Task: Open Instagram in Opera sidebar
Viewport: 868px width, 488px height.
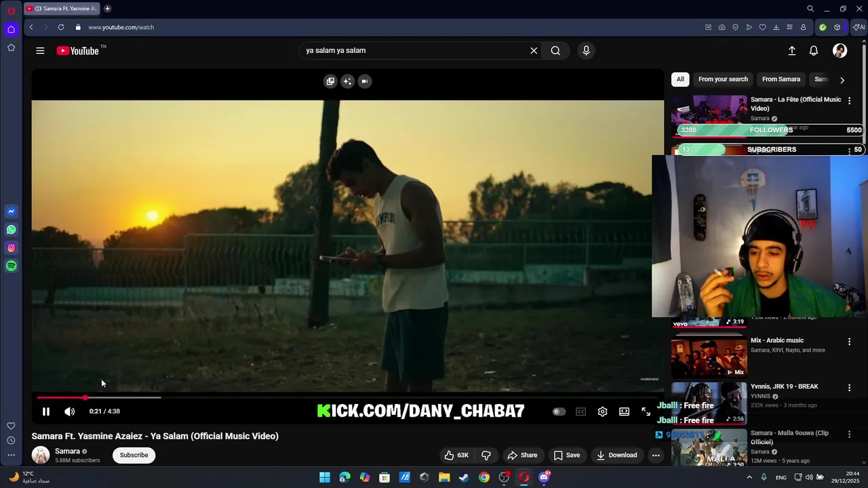Action: (11, 248)
